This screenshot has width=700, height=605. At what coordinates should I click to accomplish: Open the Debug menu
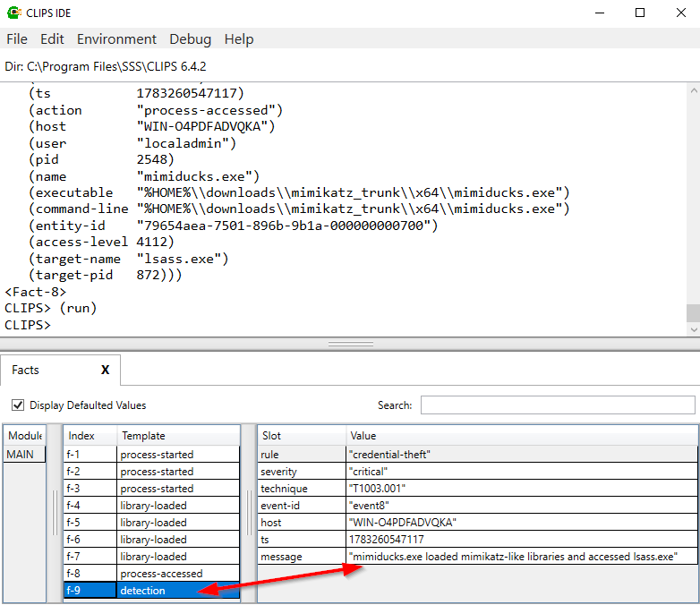[190, 39]
